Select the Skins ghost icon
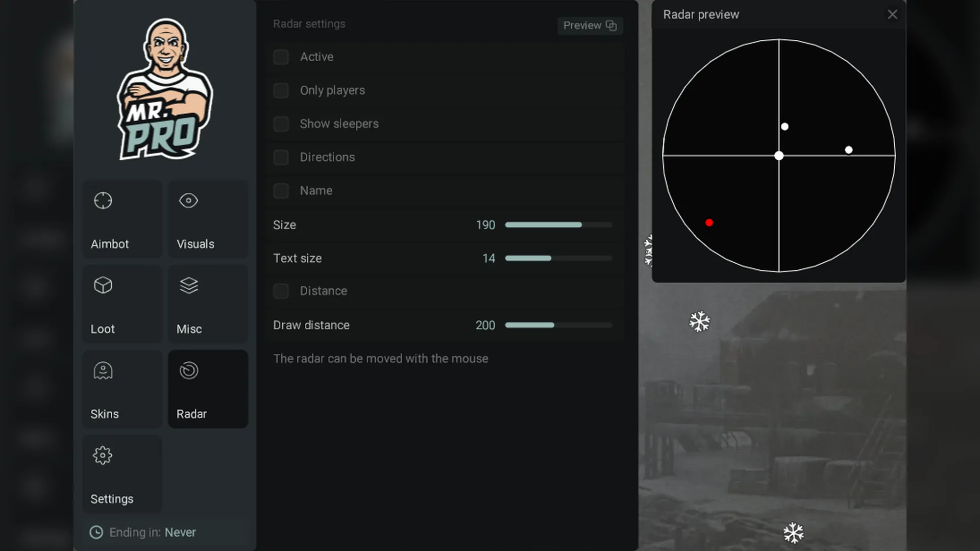 coord(103,370)
